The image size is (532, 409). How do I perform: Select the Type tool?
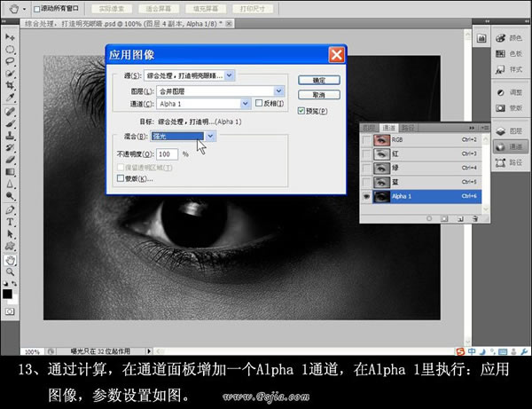coord(10,223)
